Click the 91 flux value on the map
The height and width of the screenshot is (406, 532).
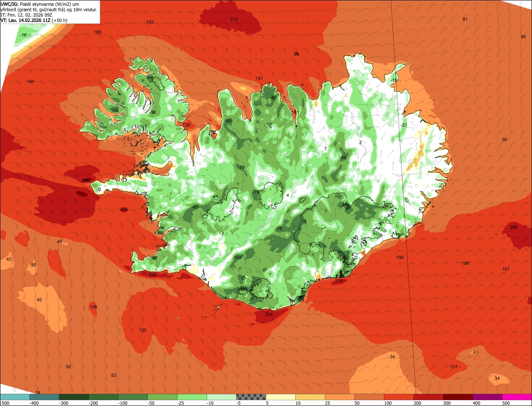465,19
